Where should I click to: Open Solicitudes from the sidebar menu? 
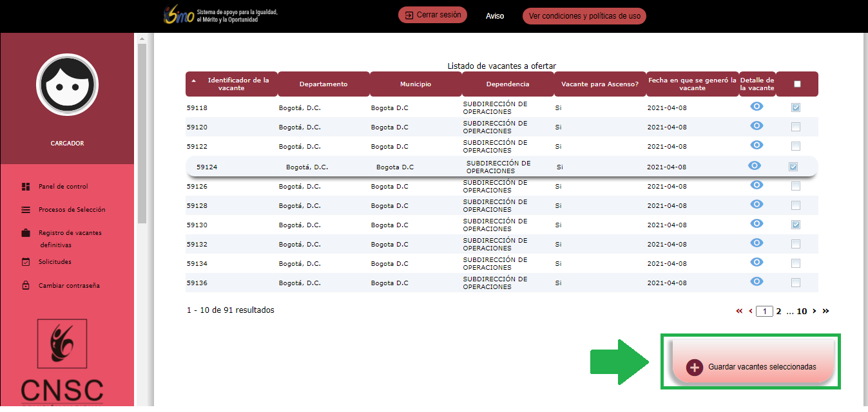point(55,262)
